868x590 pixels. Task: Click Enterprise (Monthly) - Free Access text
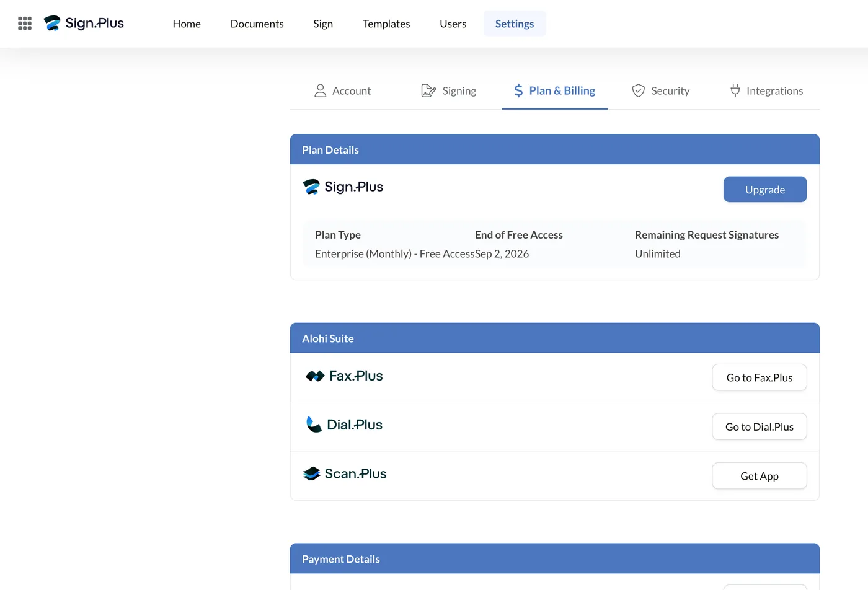[x=395, y=253]
